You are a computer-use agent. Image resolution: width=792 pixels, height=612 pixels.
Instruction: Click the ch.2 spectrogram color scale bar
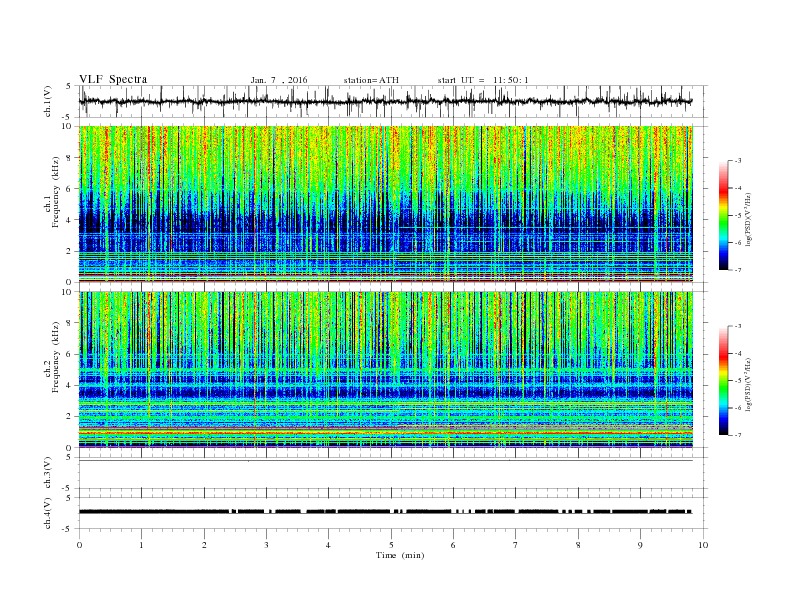(723, 380)
